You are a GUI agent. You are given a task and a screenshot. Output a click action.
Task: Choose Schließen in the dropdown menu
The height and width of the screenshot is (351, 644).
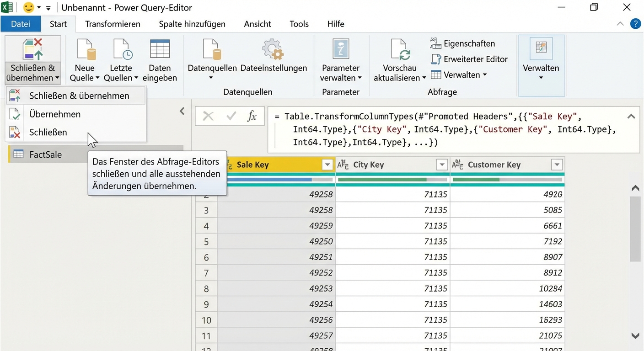pos(48,133)
